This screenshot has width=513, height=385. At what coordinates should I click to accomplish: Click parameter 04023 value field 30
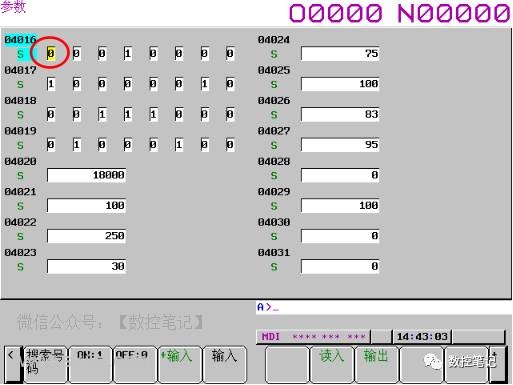tap(86, 266)
